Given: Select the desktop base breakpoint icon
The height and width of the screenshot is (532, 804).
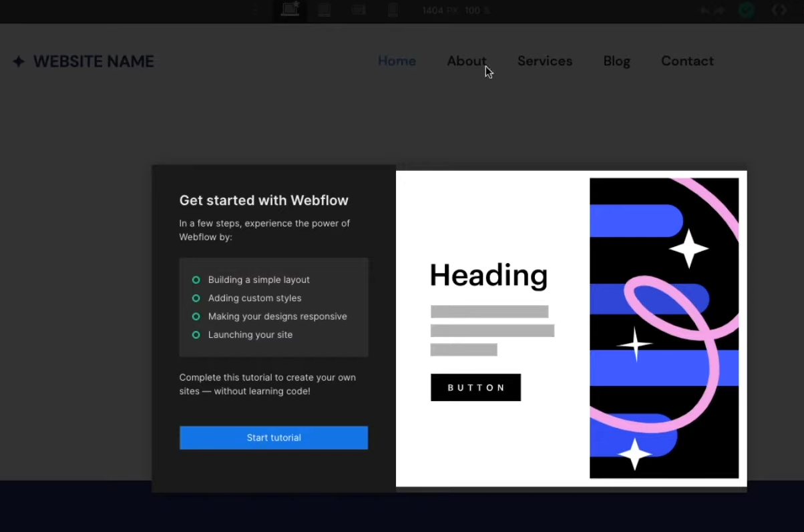Looking at the screenshot, I should coord(290,9).
